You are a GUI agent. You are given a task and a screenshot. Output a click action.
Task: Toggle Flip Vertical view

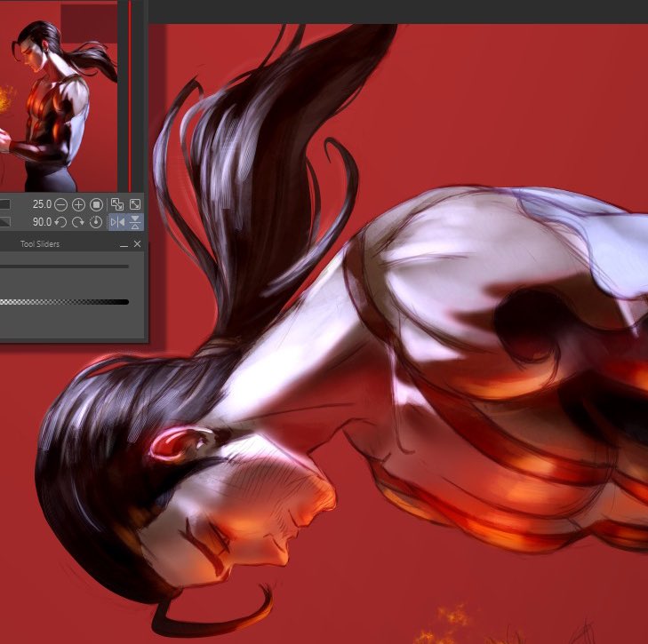coord(135,222)
